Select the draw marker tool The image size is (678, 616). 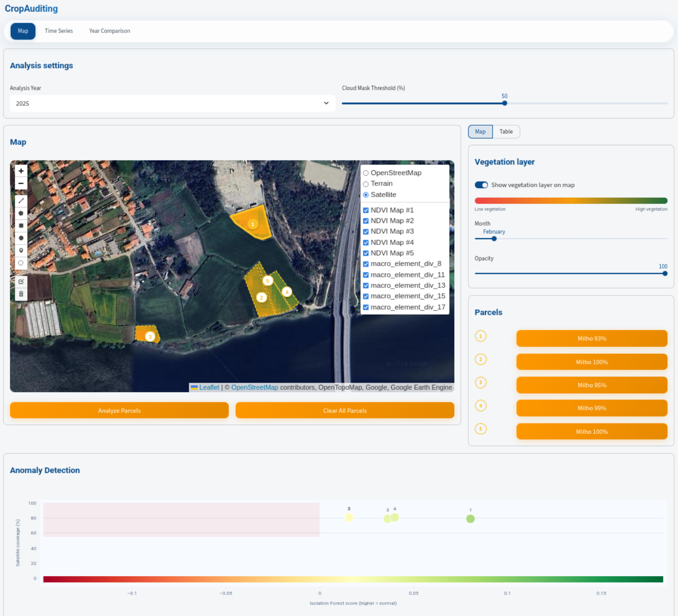(x=21, y=250)
